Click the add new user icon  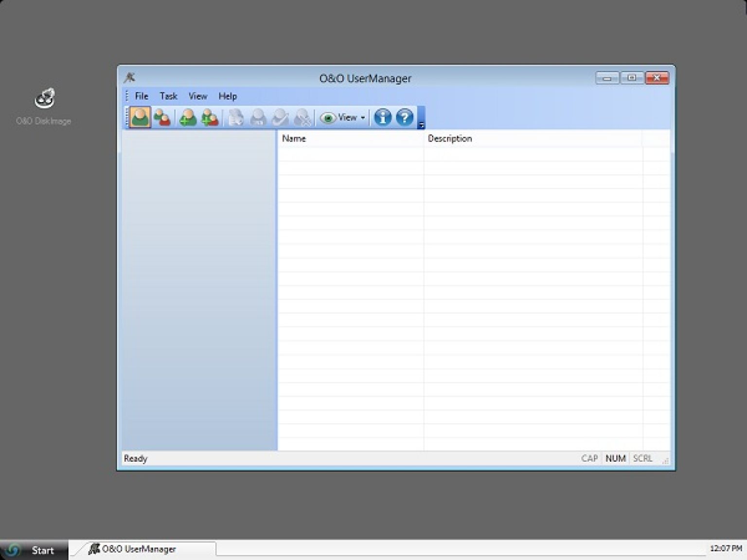coord(188,117)
